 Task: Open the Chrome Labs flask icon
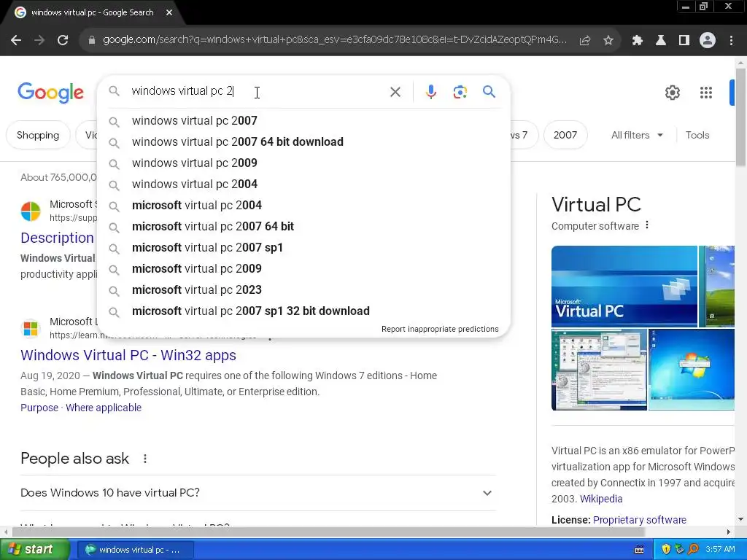(661, 41)
